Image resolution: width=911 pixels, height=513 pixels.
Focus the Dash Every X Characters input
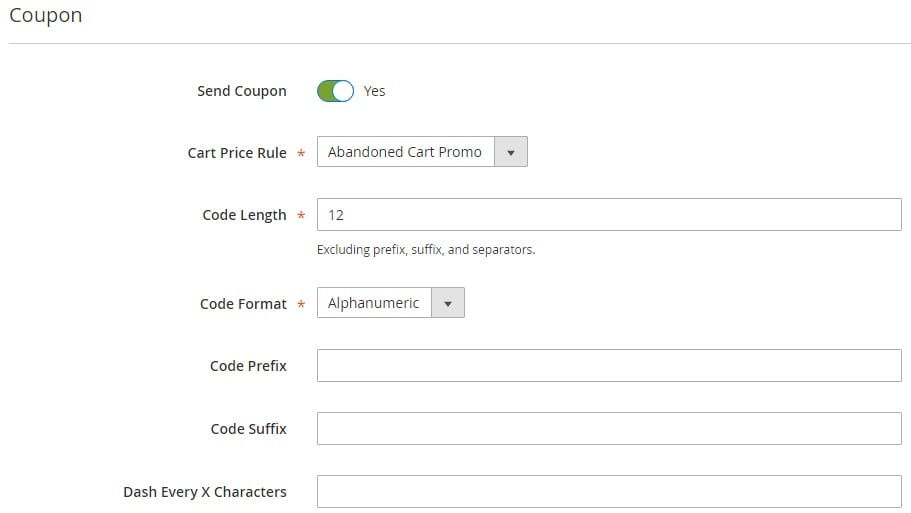pos(609,492)
